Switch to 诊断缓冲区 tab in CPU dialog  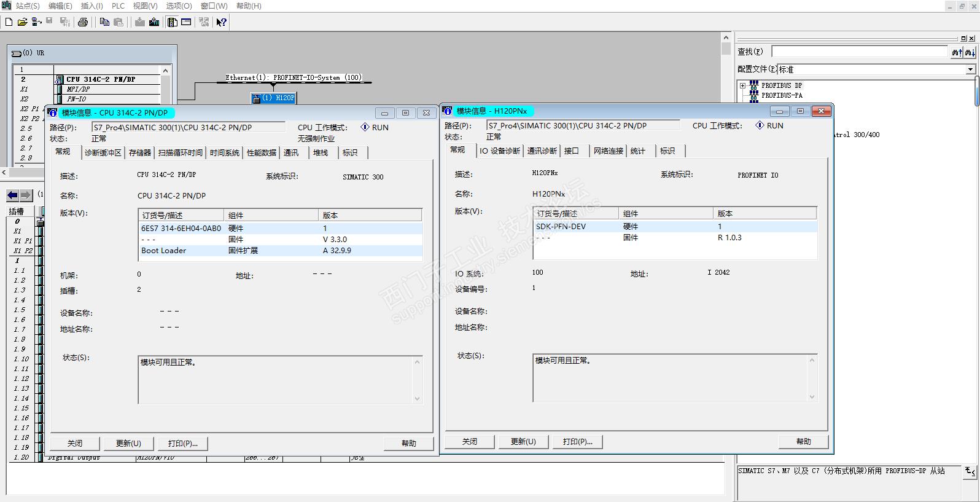pos(103,153)
